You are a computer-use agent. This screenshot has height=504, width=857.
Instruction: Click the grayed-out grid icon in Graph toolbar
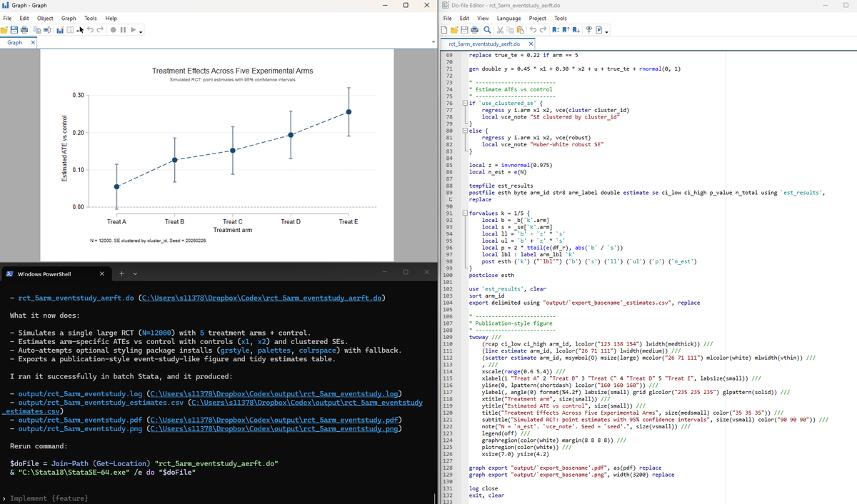click(x=70, y=30)
